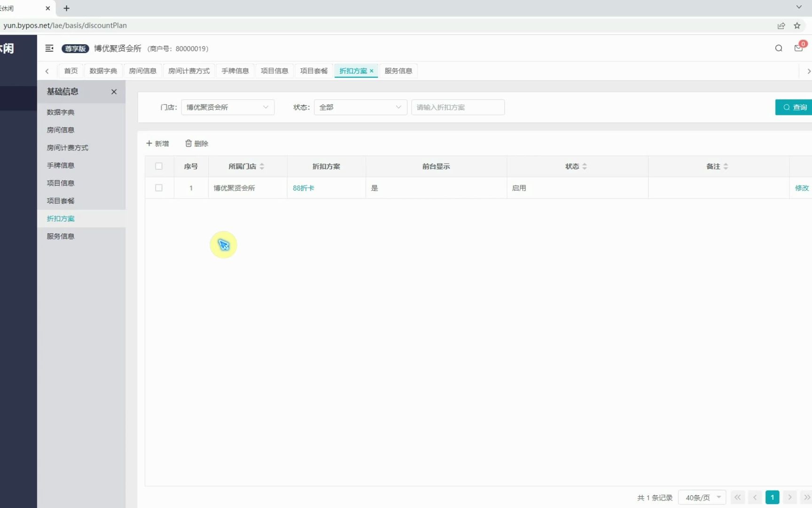812x508 pixels.
Task: Collapse the sidebar with the hamburger menu icon
Action: pos(49,48)
